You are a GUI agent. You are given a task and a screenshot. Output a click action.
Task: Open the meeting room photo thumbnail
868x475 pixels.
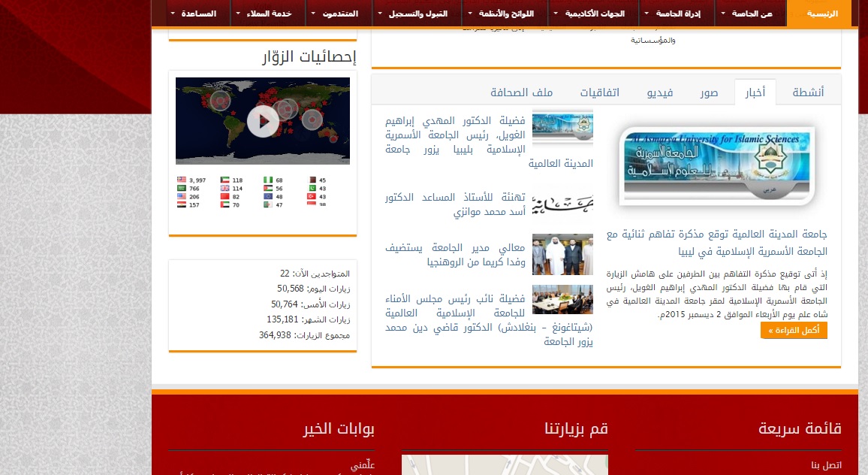[562, 300]
